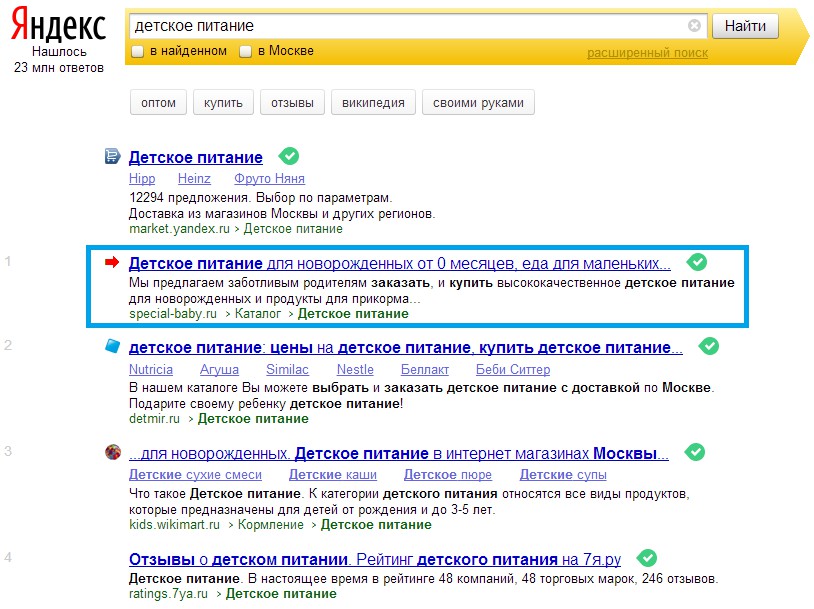Click the special-baby.ru URL
814x609 pixels.
coord(173,314)
